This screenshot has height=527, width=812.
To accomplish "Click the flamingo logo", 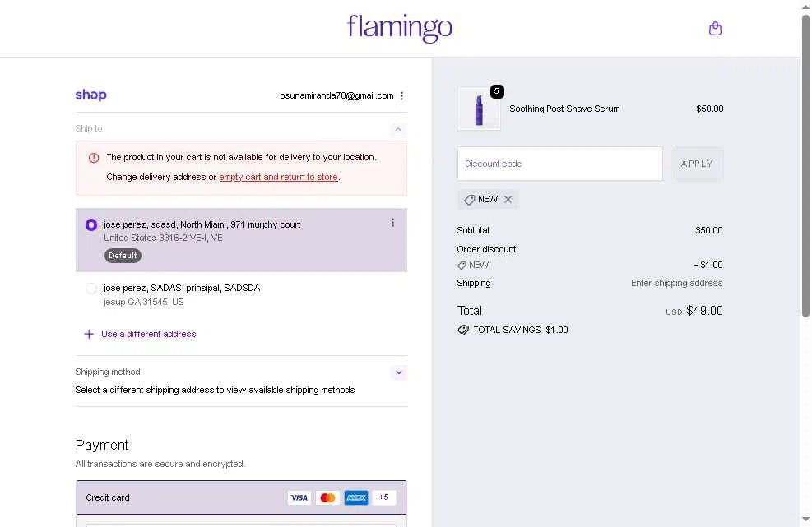I will [400, 28].
